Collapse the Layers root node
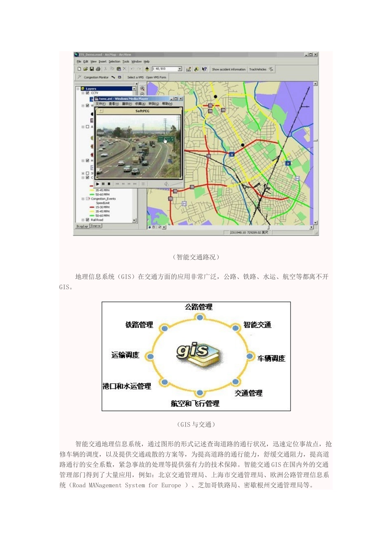This screenshot has width=392, height=555. 78,89
